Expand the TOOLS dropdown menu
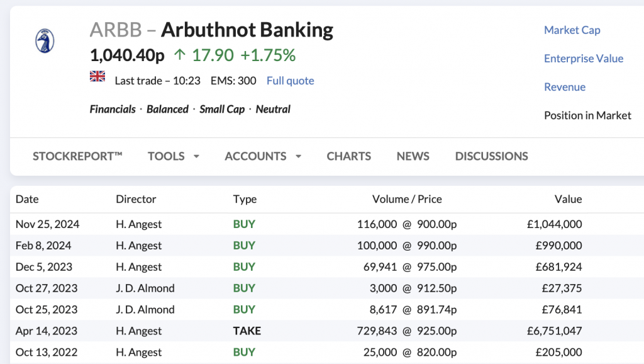 point(173,156)
